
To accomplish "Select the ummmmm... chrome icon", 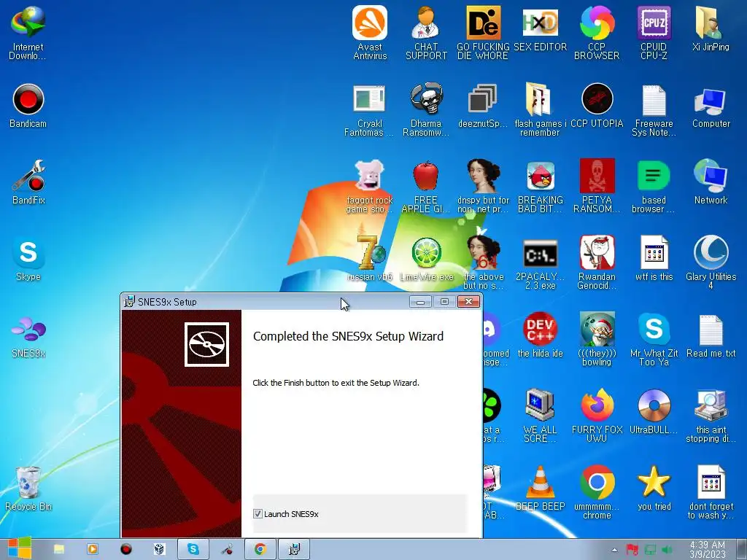I will (597, 493).
